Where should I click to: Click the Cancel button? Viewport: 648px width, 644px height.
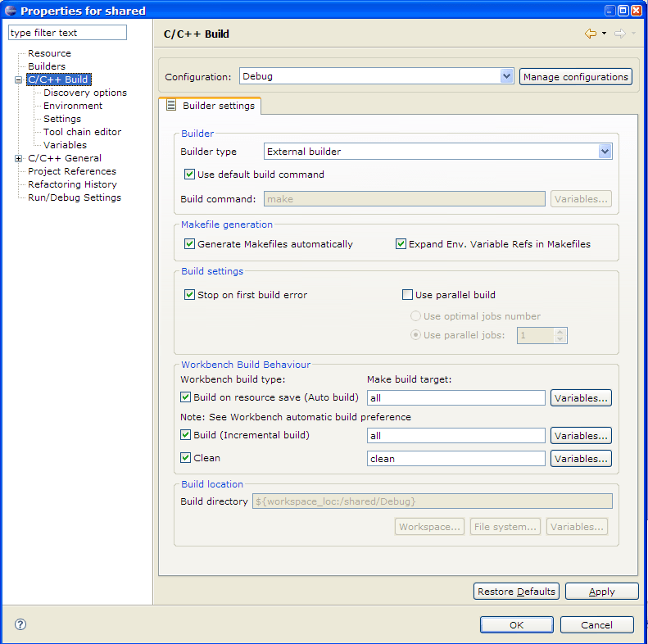(x=596, y=625)
